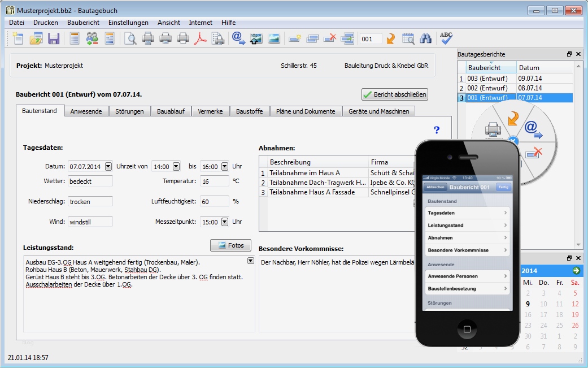This screenshot has height=368, width=588.
Task: Expand the Leistungsstand text dropdown arrow
Action: 250,260
